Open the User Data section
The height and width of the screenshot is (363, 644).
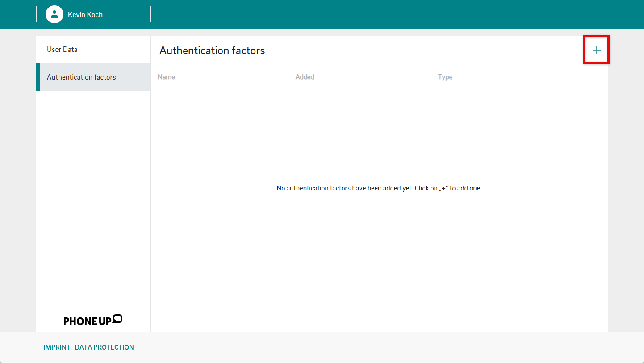tap(62, 49)
